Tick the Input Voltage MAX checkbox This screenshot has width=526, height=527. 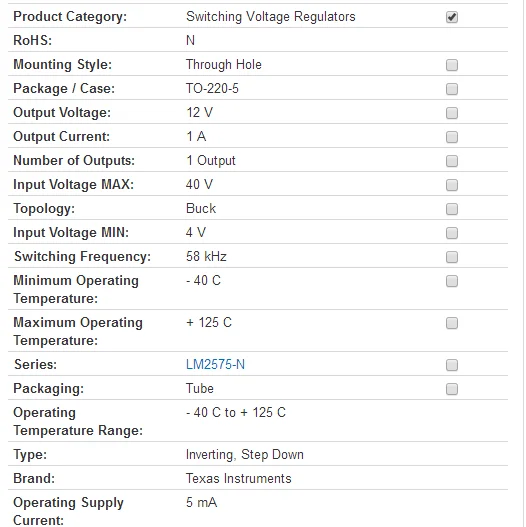point(453,185)
